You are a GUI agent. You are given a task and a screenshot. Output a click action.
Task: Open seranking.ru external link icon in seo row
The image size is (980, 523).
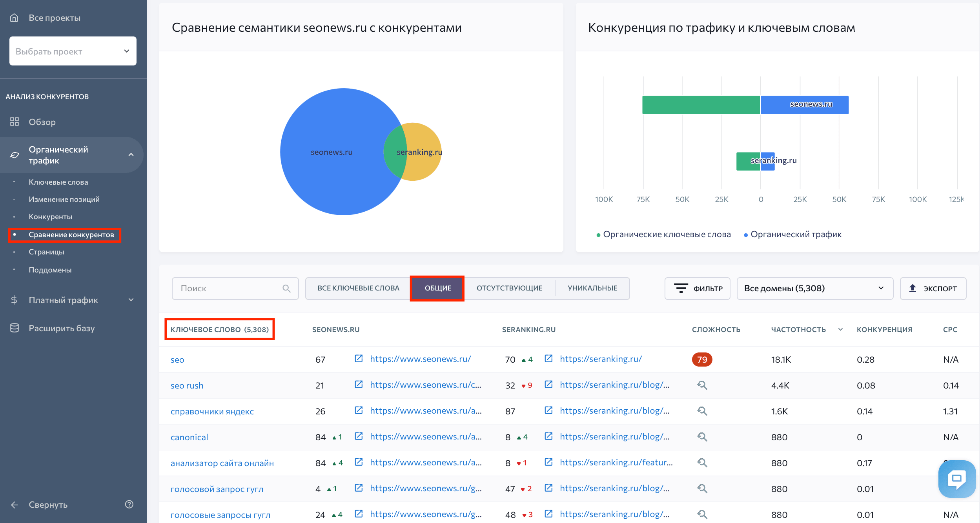point(548,358)
